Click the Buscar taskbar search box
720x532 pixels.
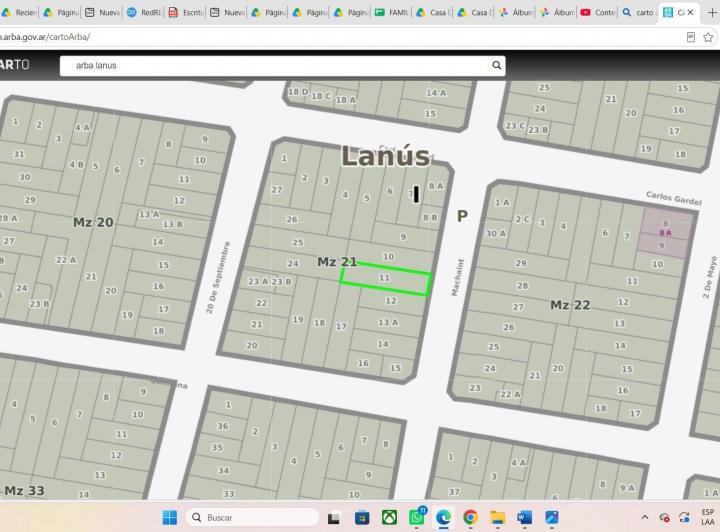click(x=253, y=517)
